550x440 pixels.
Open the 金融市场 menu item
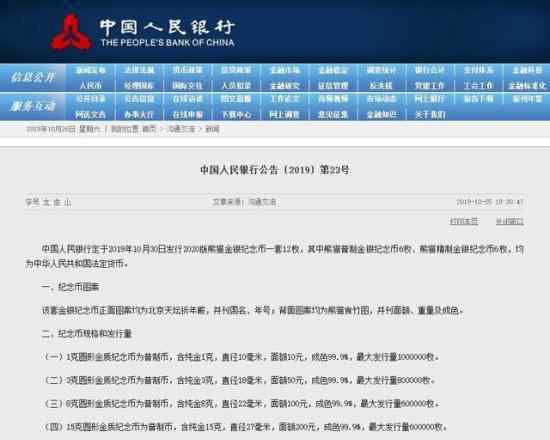coord(284,70)
